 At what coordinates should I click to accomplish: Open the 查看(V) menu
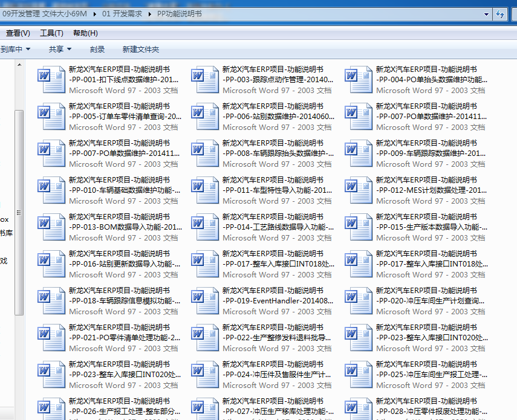18,33
